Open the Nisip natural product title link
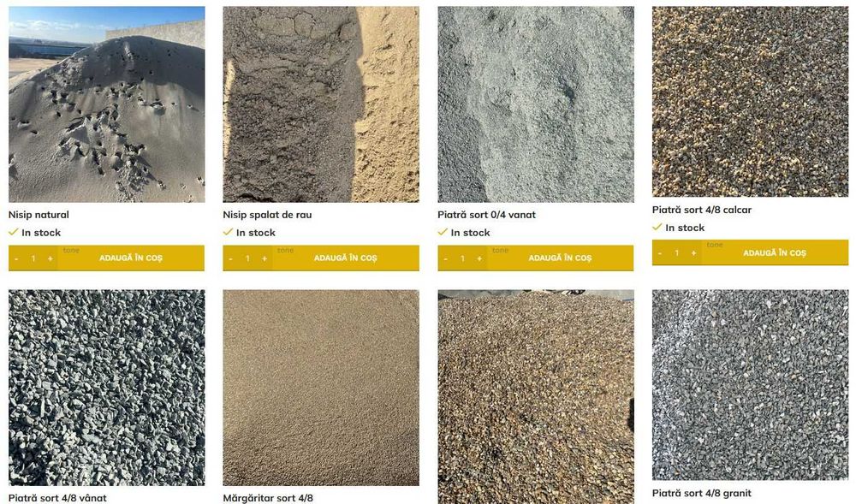 coord(39,215)
